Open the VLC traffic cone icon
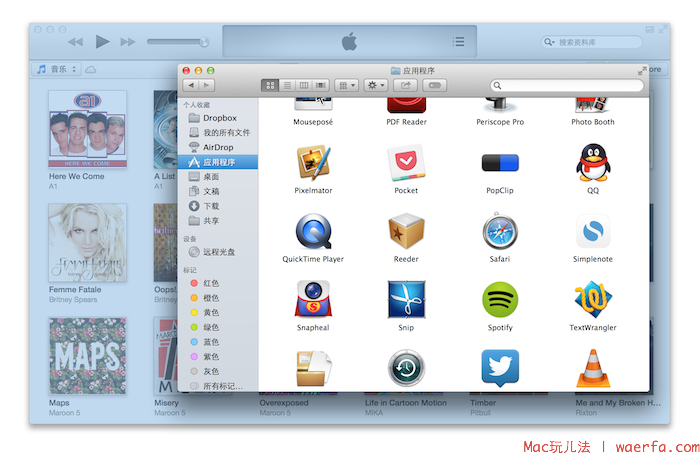 coord(593,368)
